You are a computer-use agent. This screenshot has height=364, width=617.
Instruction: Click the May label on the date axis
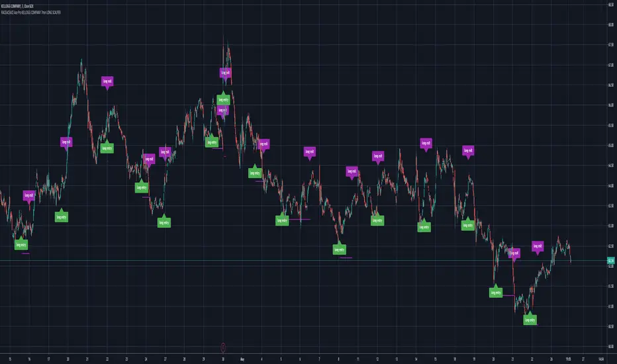click(242, 359)
